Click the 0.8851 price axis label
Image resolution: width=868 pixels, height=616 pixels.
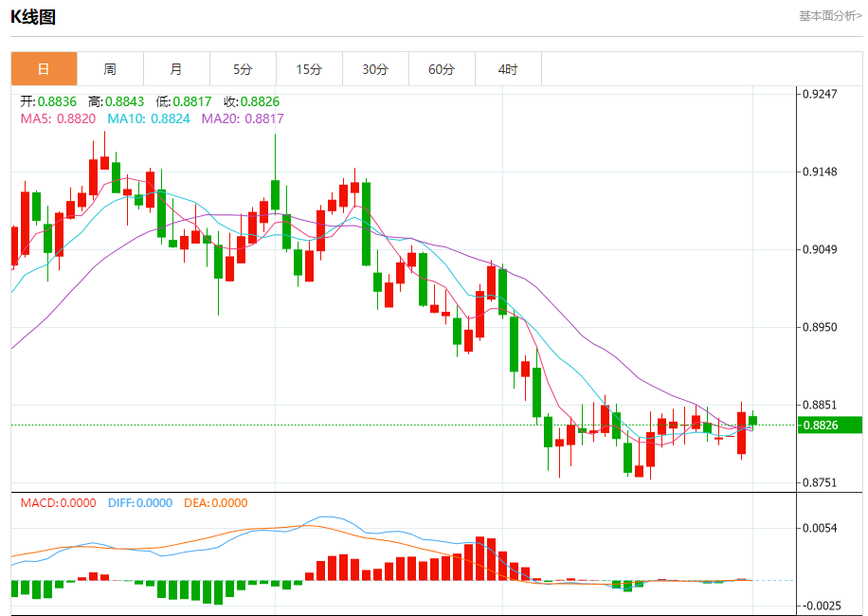point(820,405)
